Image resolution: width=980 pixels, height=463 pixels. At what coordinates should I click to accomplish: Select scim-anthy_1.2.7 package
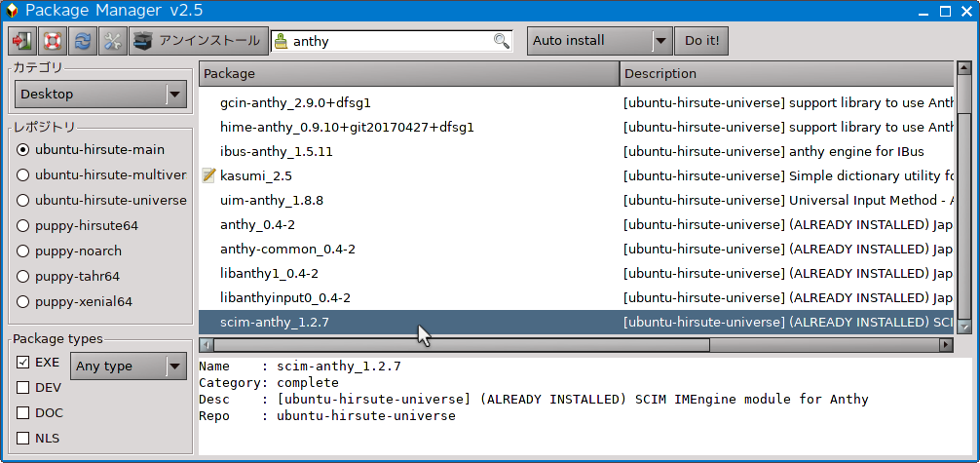(577, 323)
